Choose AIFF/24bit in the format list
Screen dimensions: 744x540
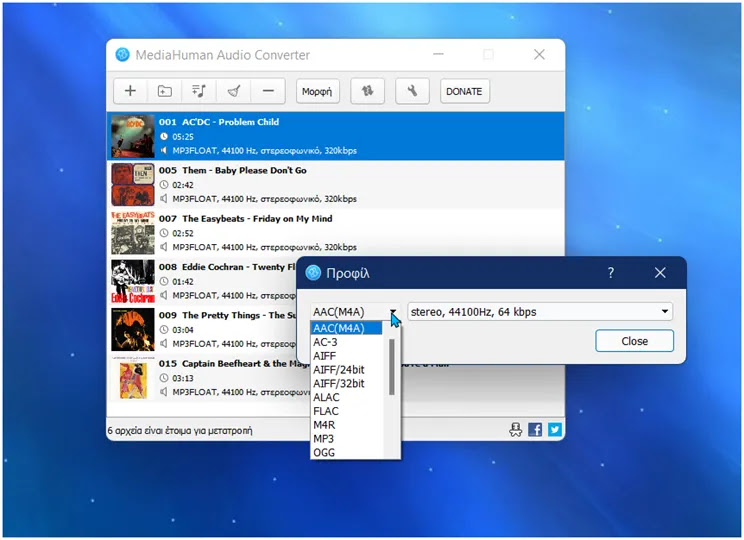pyautogui.click(x=346, y=370)
